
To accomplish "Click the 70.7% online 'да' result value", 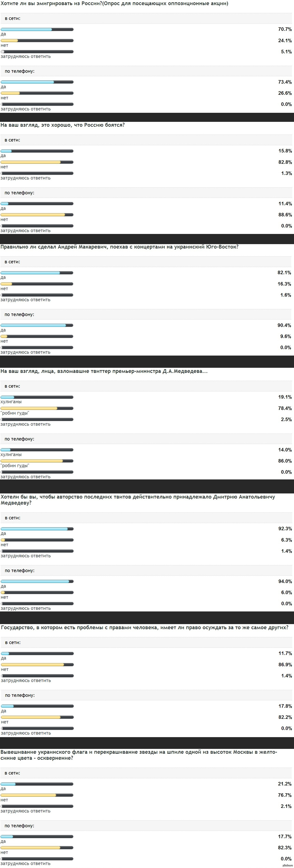I will click(x=285, y=29).
